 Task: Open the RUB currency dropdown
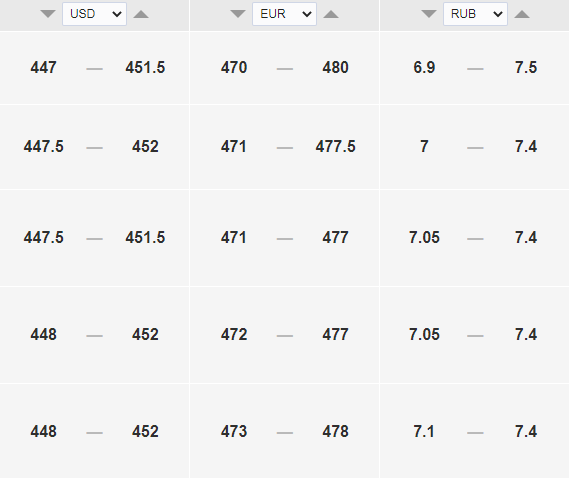(475, 14)
